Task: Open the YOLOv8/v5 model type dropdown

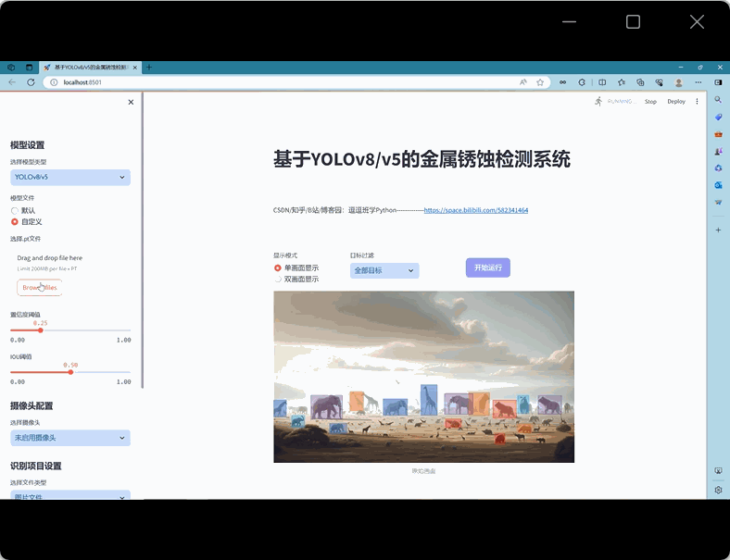Action: [70, 177]
